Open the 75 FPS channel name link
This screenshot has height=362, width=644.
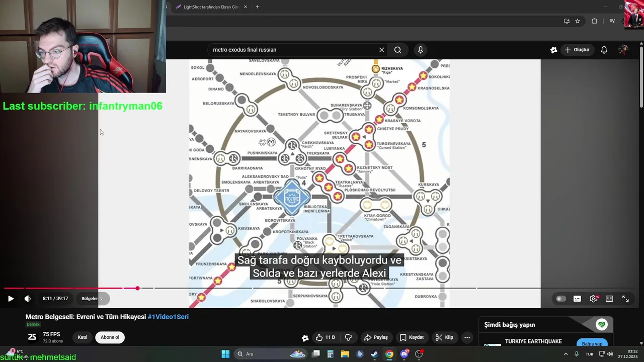(x=51, y=334)
